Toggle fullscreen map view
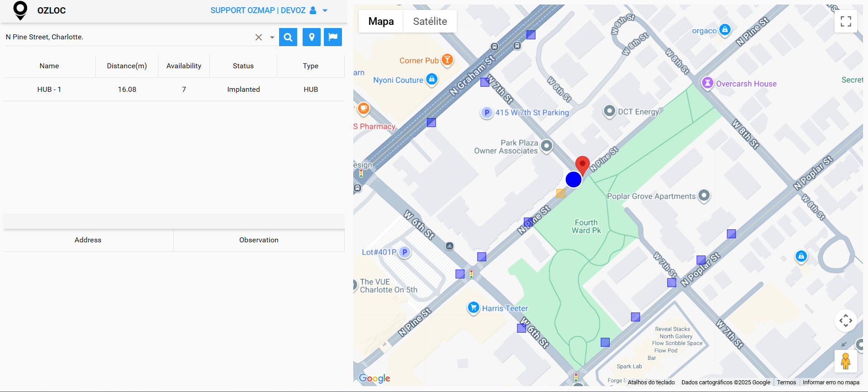This screenshot has width=868, height=392. click(x=846, y=21)
